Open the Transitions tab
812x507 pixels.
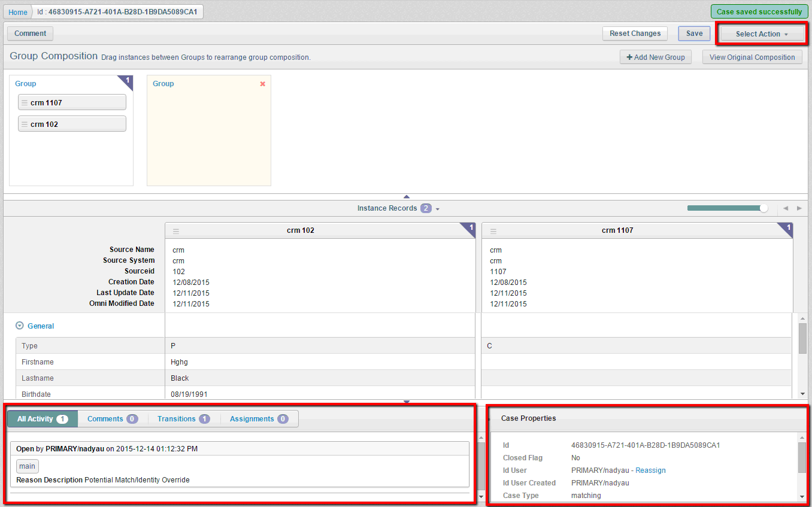pos(183,419)
